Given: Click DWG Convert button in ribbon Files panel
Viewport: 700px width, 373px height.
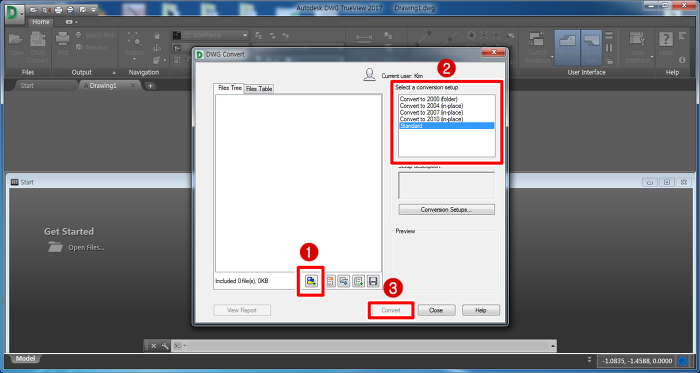Looking at the screenshot, I should click(x=38, y=47).
